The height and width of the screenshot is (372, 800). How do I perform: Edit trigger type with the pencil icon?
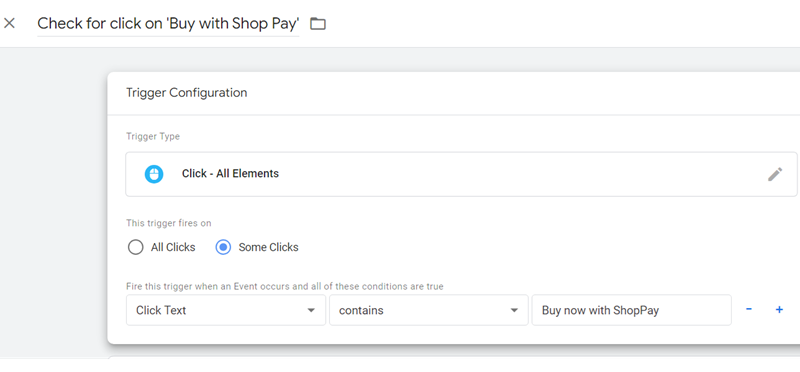click(x=775, y=174)
